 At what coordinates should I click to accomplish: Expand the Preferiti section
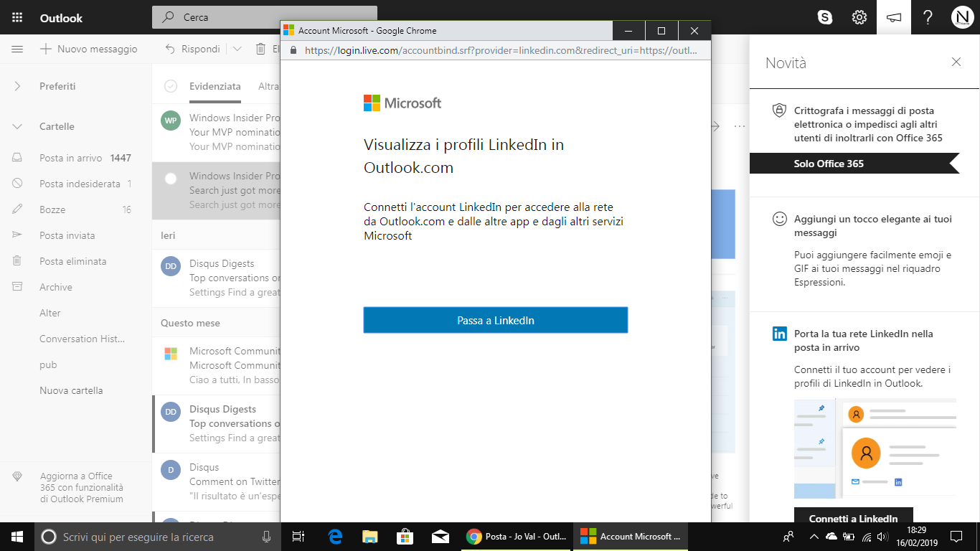[x=17, y=86]
